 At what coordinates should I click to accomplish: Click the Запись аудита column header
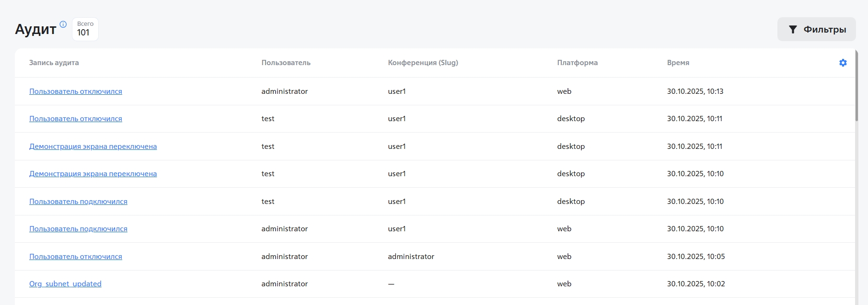[54, 63]
